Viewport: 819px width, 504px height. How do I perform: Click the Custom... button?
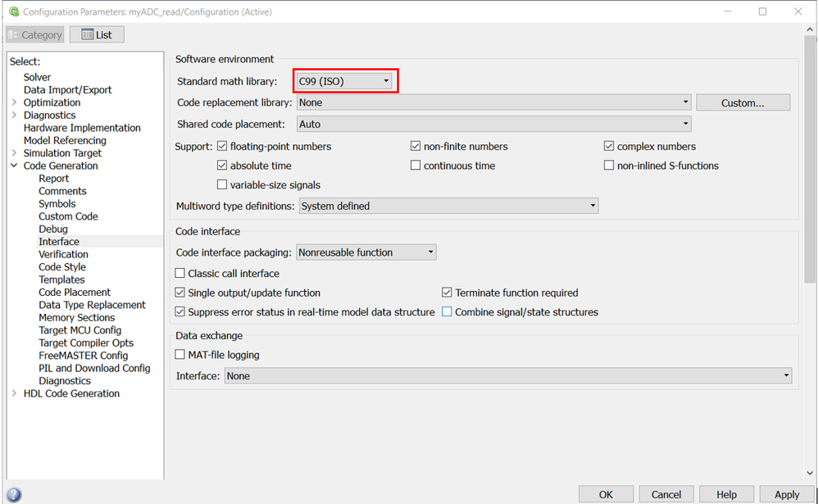pyautogui.click(x=743, y=103)
